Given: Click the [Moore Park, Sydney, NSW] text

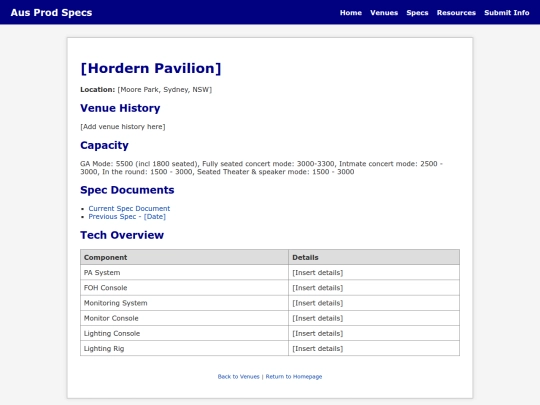Looking at the screenshot, I should 165,90.
